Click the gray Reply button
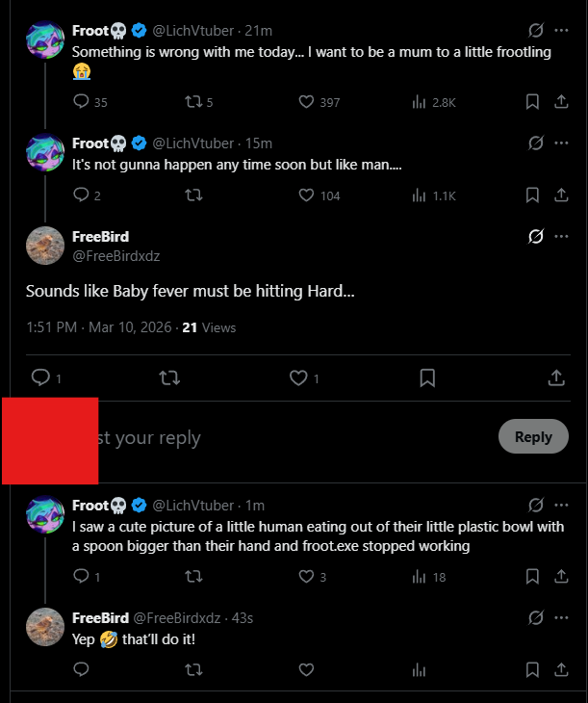The image size is (588, 703). click(533, 436)
